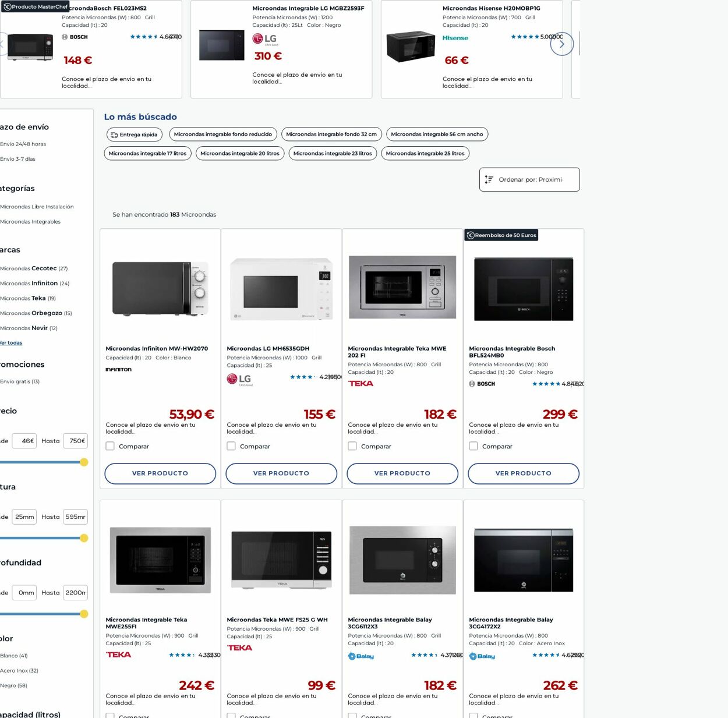This screenshot has width=728, height=718.
Task: Tick Comparar for Infiniton MW-HW2070
Action: 110,446
